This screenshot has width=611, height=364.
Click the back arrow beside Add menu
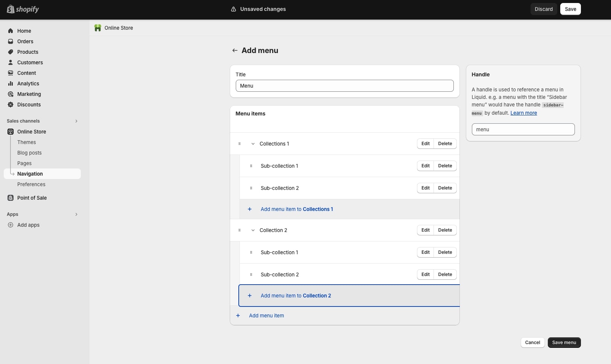(x=235, y=50)
